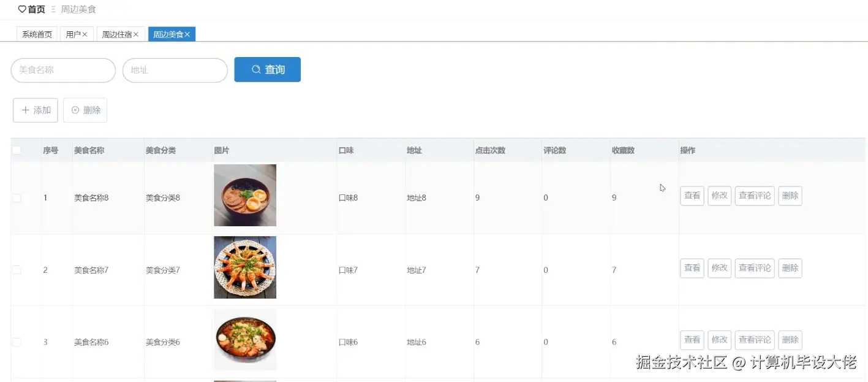Click the 添加 button to add food
868x382 pixels.
click(x=35, y=110)
